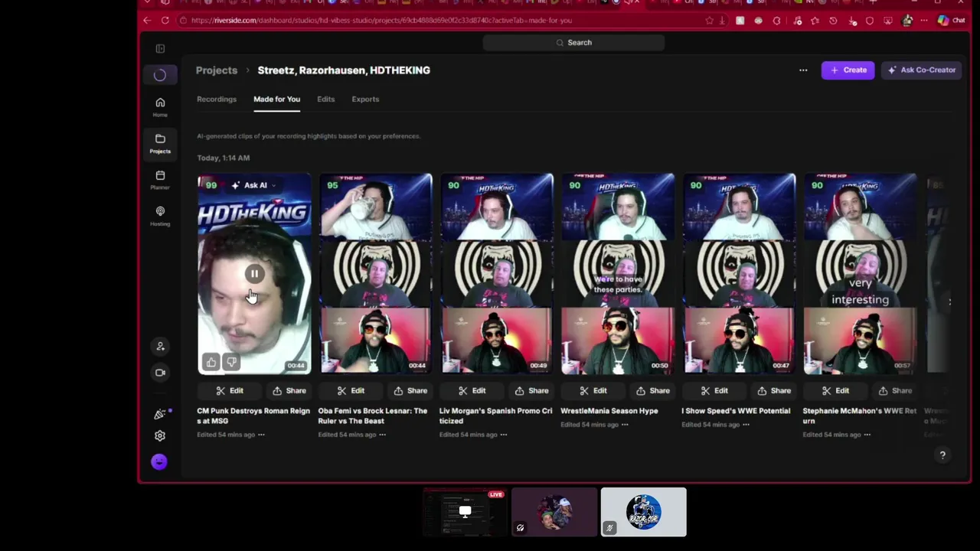Open more options for Oba Femi clip
Screen dimensions: 980x551
click(x=382, y=435)
